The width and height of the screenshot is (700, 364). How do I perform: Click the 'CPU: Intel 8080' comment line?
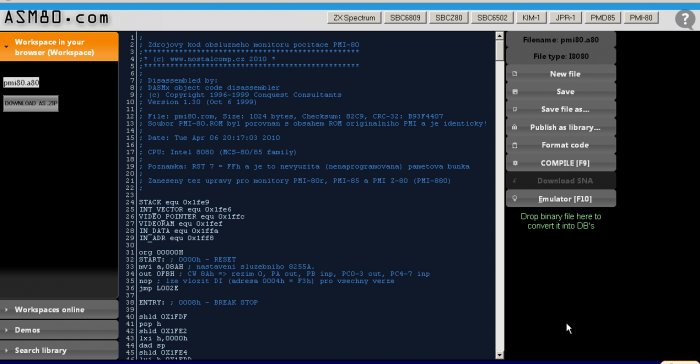(217, 152)
